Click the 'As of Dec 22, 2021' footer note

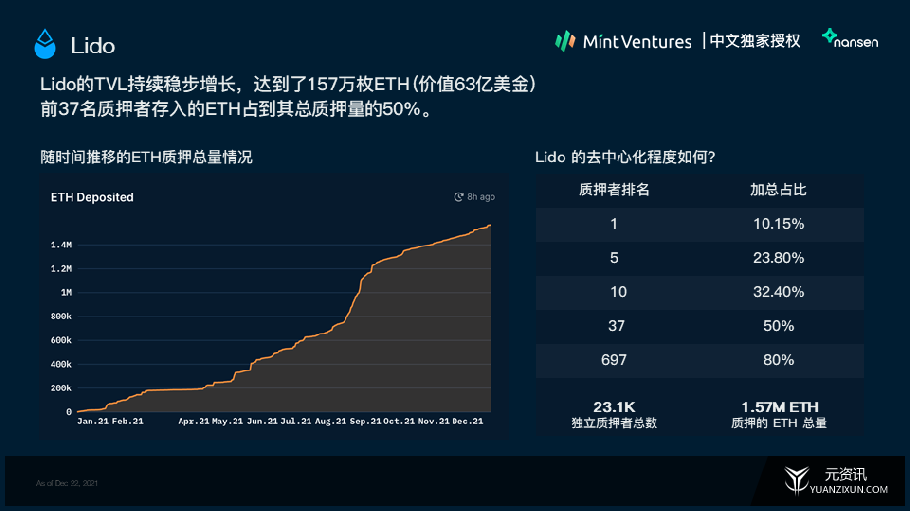pyautogui.click(x=67, y=483)
